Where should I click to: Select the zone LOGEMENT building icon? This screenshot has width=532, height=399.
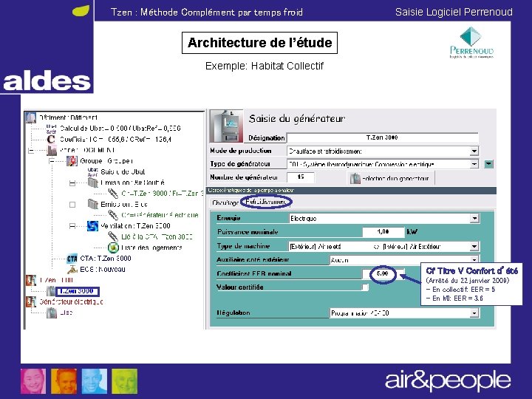pos(52,150)
